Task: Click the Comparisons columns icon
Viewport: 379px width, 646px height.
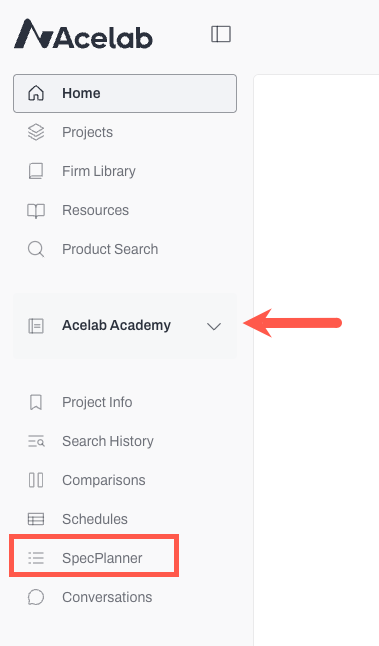Action: point(36,480)
